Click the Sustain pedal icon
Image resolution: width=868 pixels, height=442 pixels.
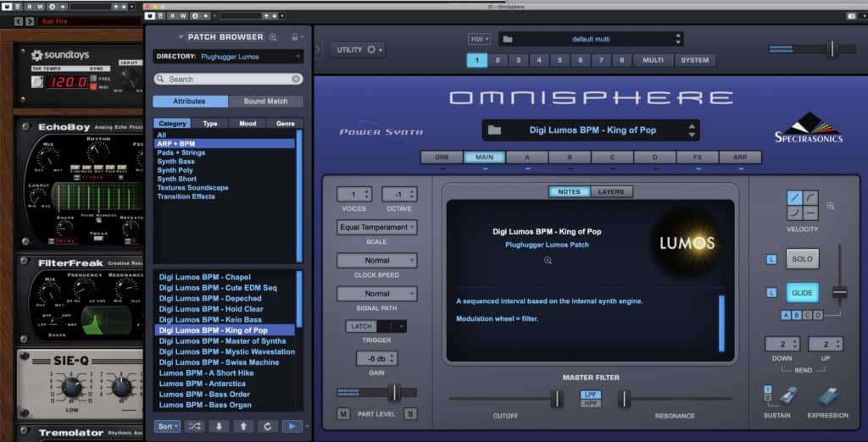(x=787, y=396)
